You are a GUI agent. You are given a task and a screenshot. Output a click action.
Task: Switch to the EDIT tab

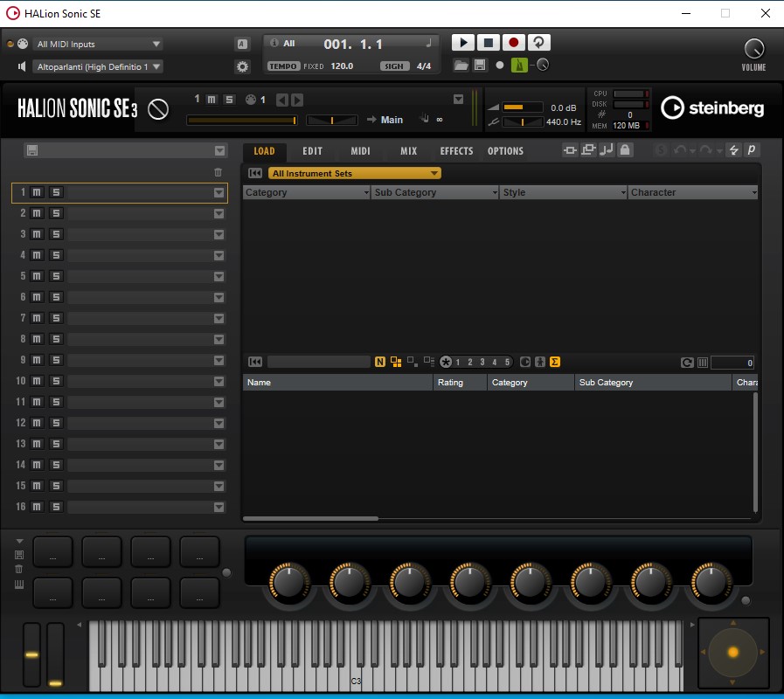313,151
